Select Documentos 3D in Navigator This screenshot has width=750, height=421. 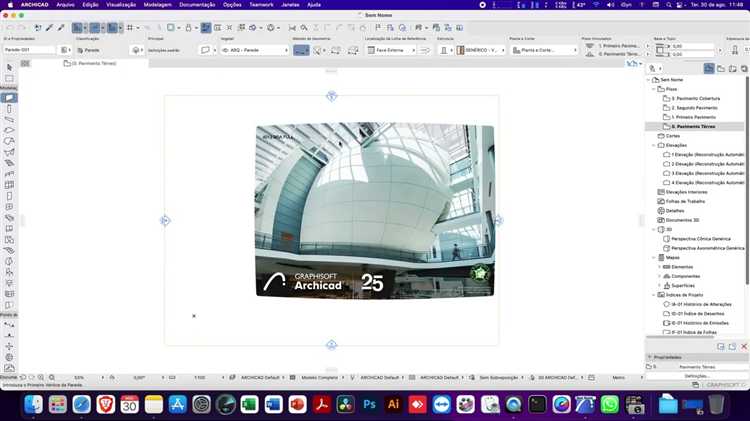pyautogui.click(x=682, y=220)
